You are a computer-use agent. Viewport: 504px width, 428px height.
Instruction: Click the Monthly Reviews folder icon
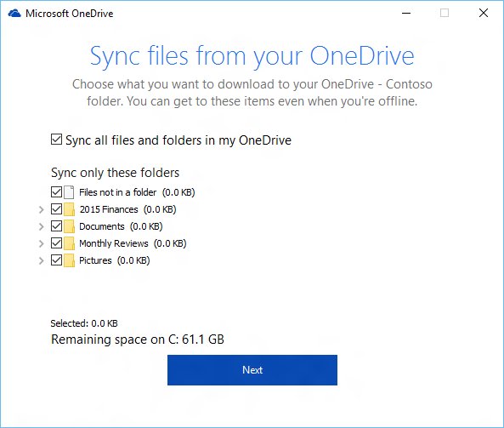click(x=69, y=243)
